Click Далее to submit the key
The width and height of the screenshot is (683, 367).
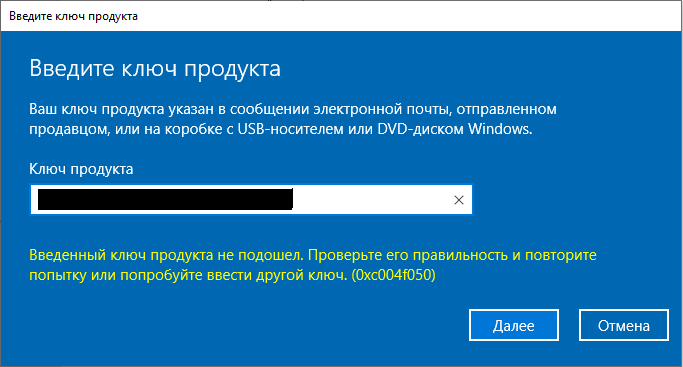pyautogui.click(x=514, y=325)
